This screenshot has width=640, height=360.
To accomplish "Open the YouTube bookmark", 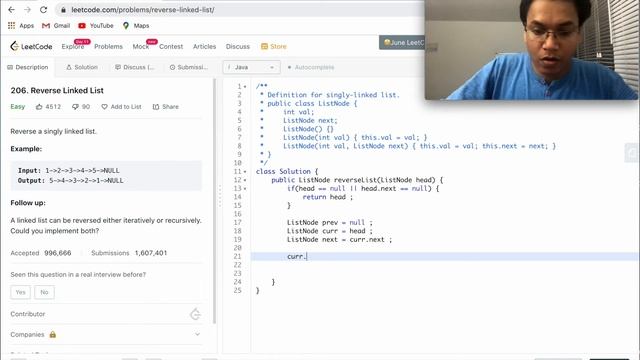I will [x=96, y=25].
